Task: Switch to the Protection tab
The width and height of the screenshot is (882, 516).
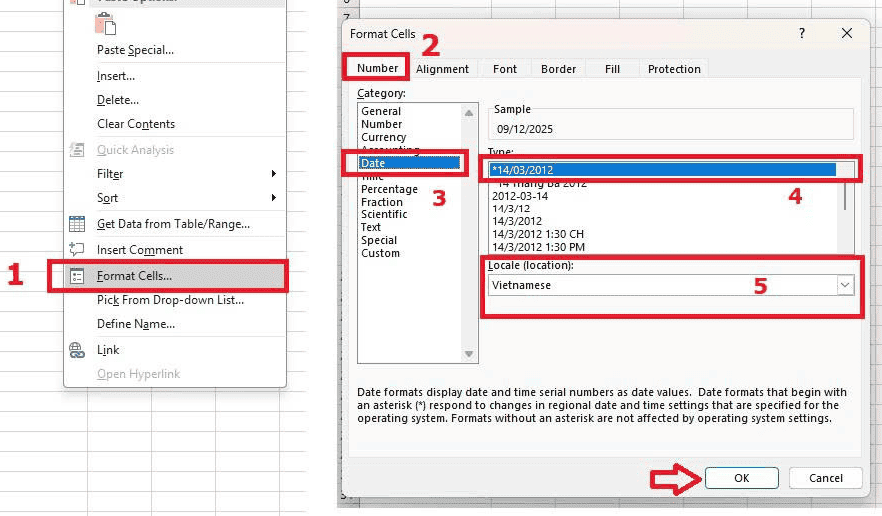Action: coord(674,69)
